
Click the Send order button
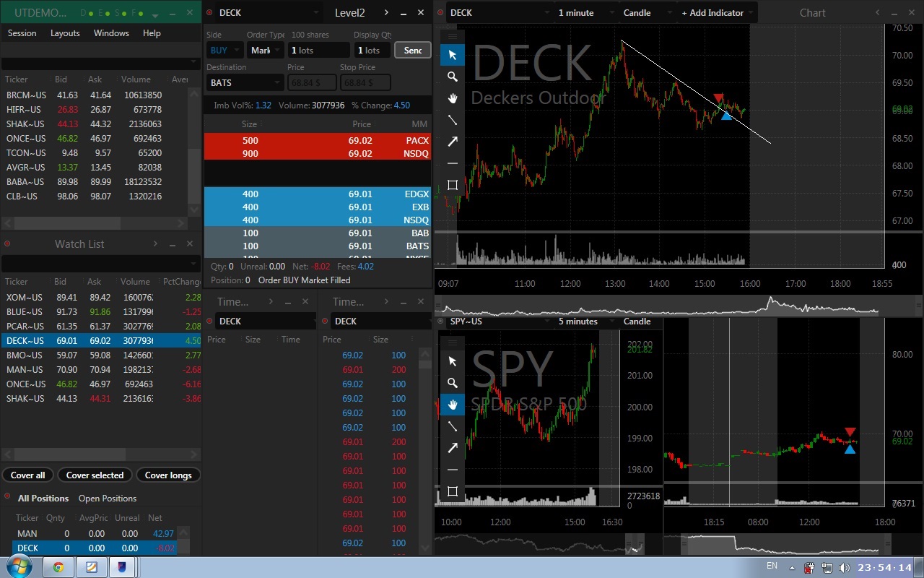pyautogui.click(x=413, y=50)
